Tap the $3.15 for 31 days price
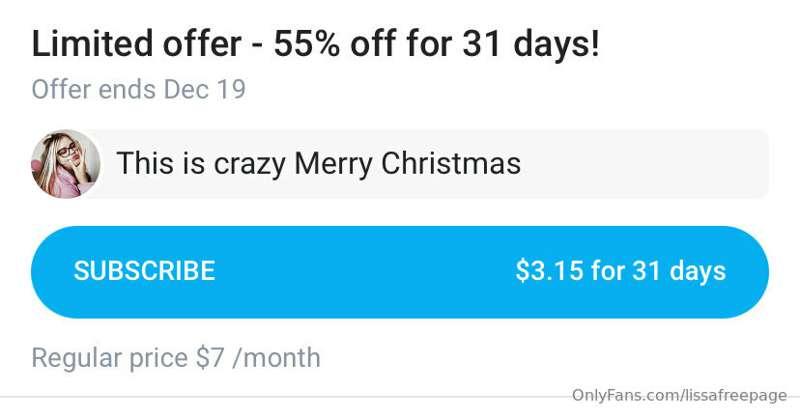Screen dimensions: 800x417 point(620,271)
